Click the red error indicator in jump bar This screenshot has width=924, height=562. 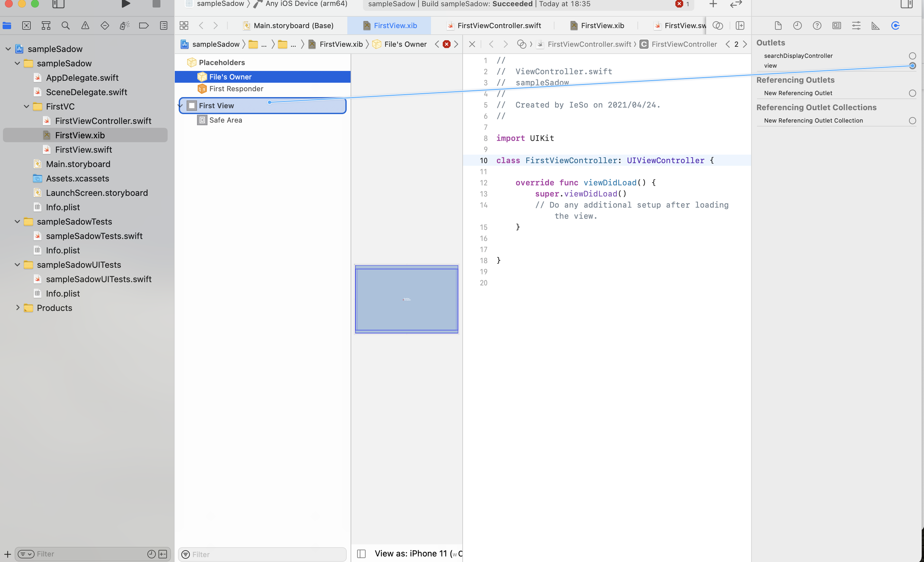(x=446, y=44)
